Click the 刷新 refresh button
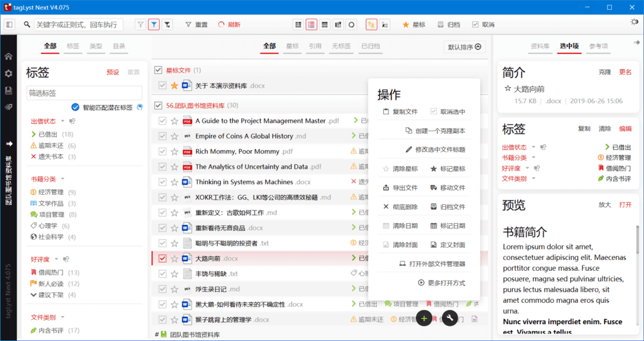The height and width of the screenshot is (341, 644). pyautogui.click(x=229, y=25)
